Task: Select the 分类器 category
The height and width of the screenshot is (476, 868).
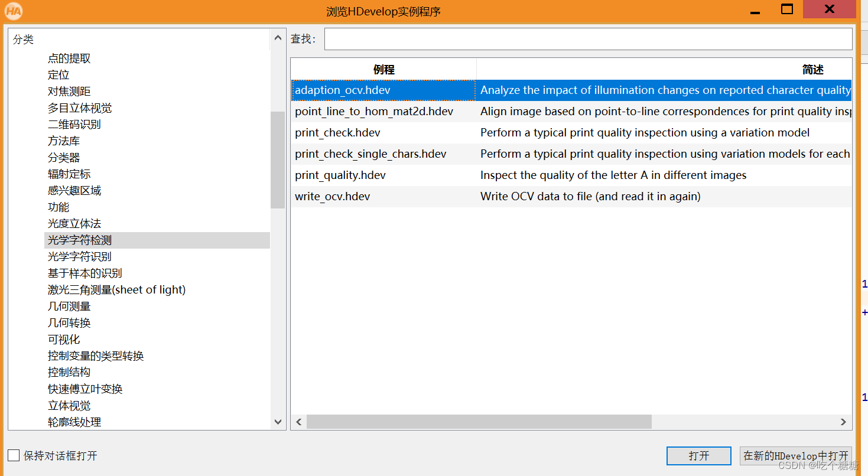Action: (64, 158)
